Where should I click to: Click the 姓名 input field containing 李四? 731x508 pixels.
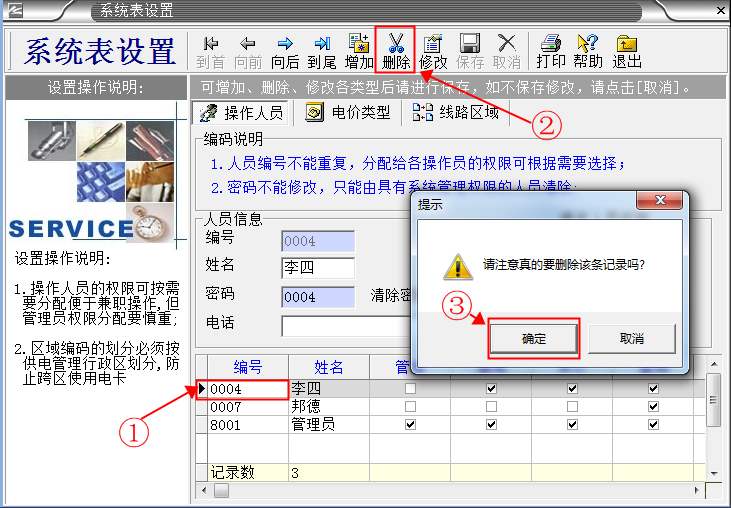(x=318, y=268)
